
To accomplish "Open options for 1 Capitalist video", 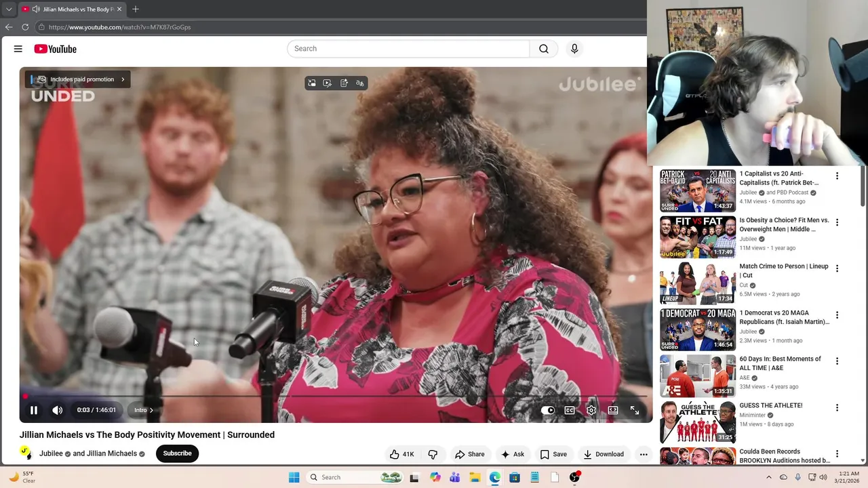I will pyautogui.click(x=837, y=176).
